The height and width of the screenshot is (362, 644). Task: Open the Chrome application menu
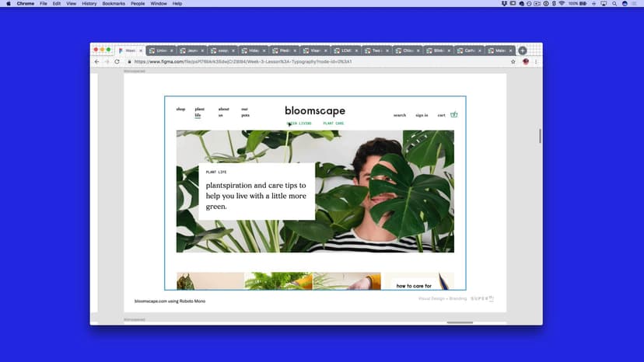coord(26,3)
